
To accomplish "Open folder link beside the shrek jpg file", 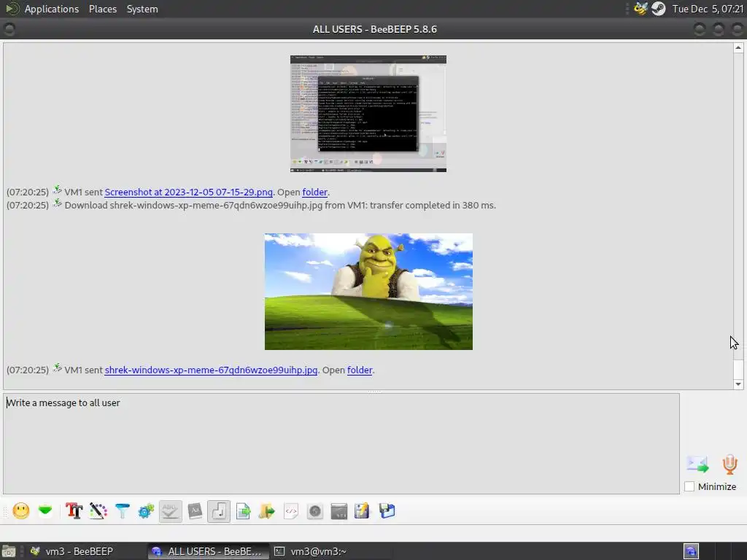I will 360,370.
